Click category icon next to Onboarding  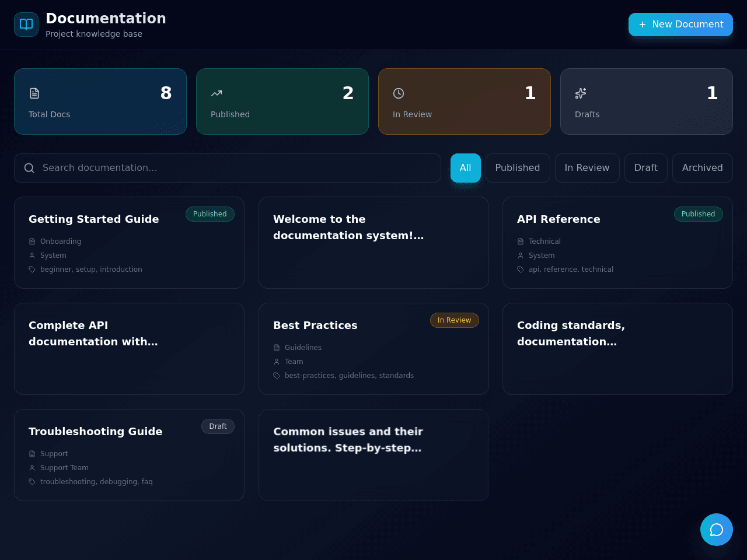pyautogui.click(x=32, y=242)
